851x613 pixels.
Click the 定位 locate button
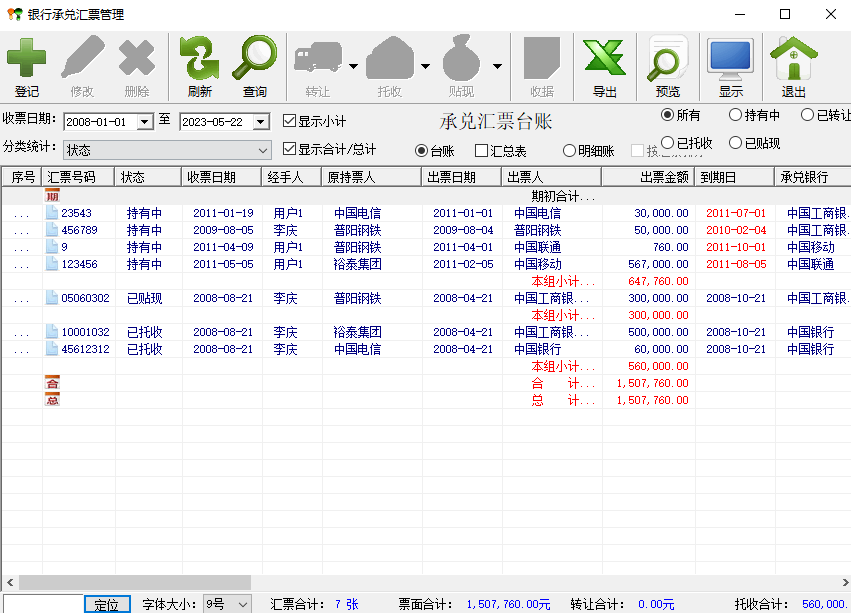[x=107, y=604]
